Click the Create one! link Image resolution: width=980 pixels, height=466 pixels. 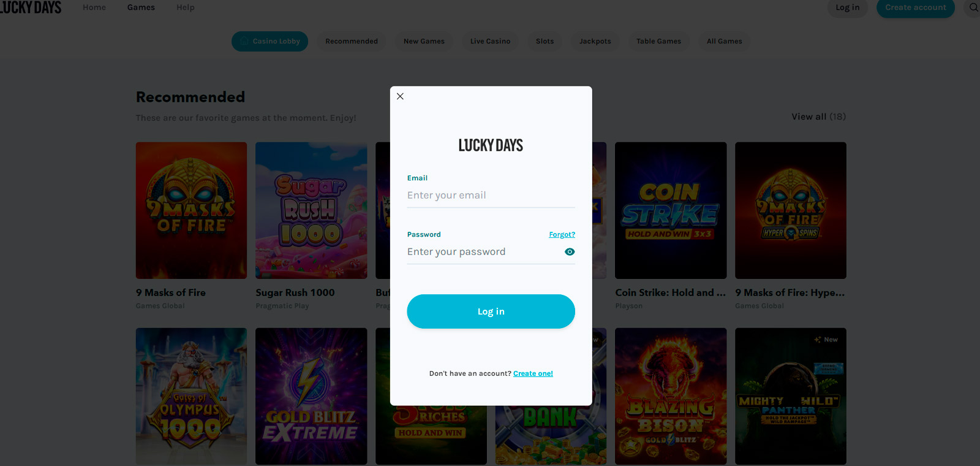point(533,373)
